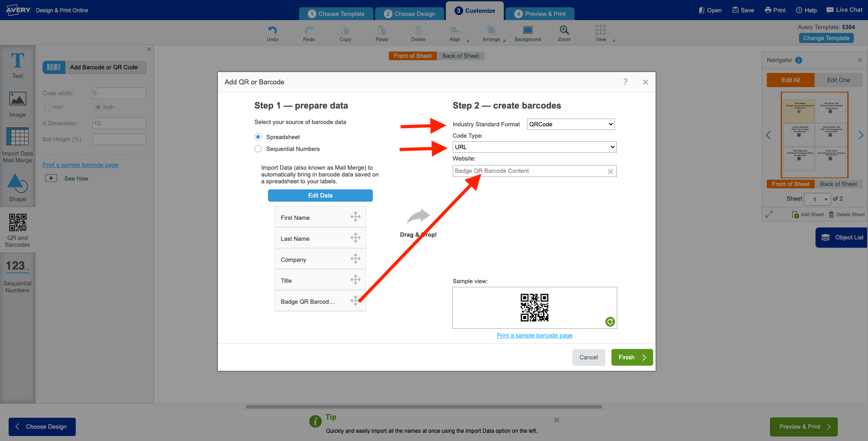Cancel the barcode dialog

589,357
